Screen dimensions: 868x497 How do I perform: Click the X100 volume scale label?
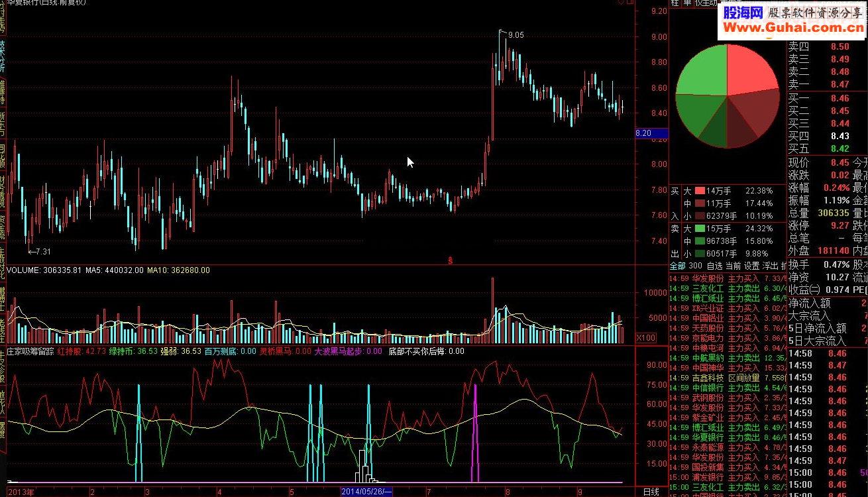click(646, 338)
